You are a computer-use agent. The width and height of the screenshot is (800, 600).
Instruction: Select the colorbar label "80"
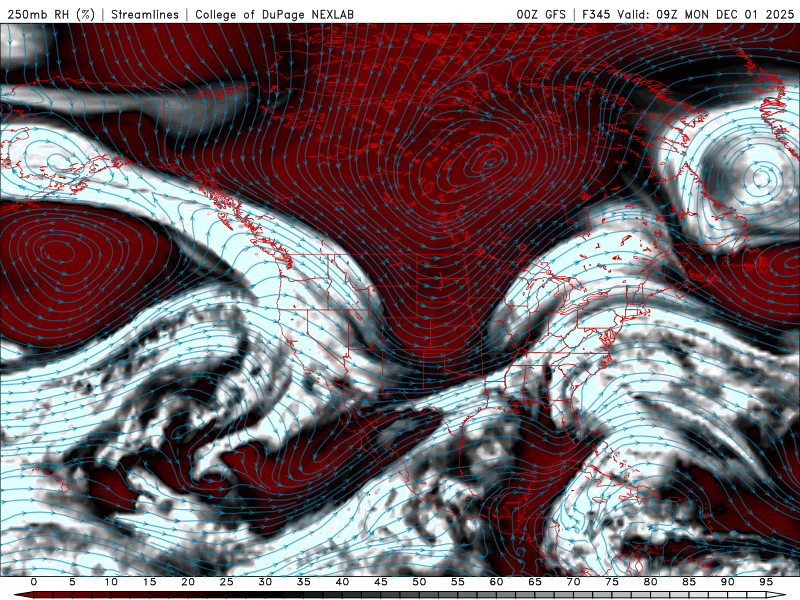click(651, 582)
